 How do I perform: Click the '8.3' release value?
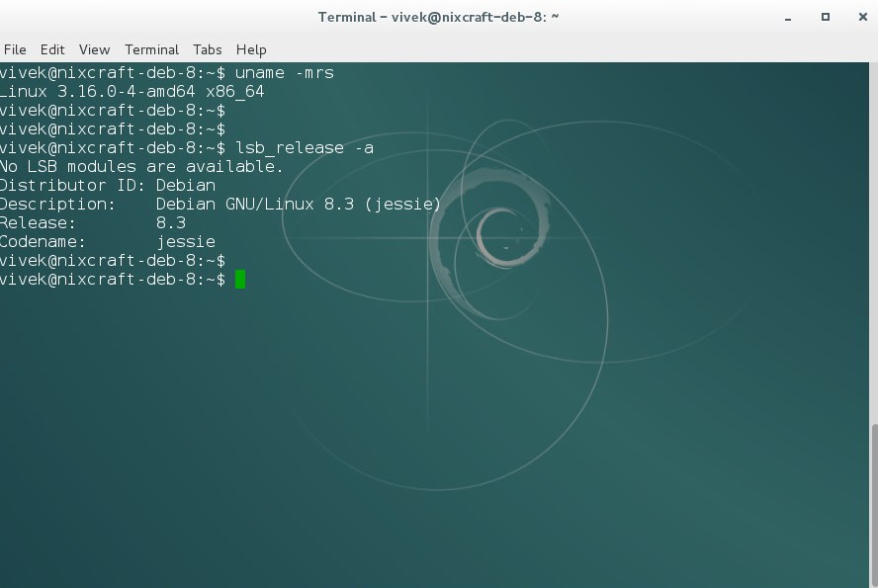[x=171, y=223]
